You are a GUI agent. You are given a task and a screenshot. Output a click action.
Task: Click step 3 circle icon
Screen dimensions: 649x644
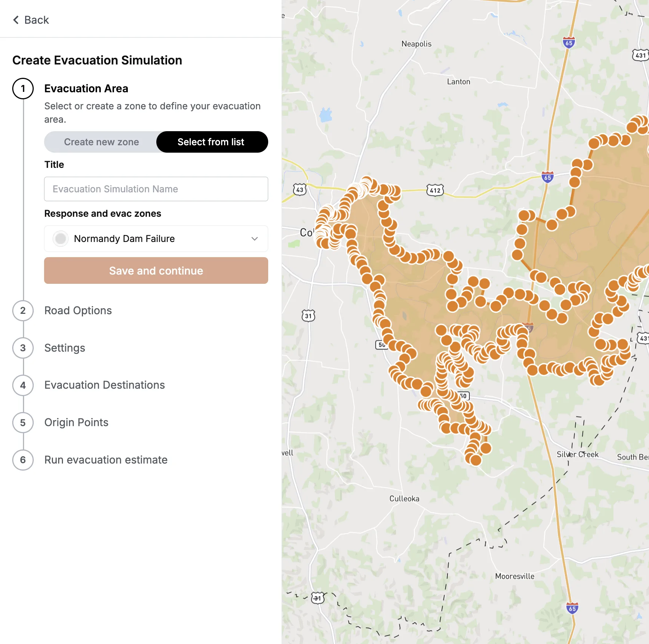pyautogui.click(x=23, y=348)
